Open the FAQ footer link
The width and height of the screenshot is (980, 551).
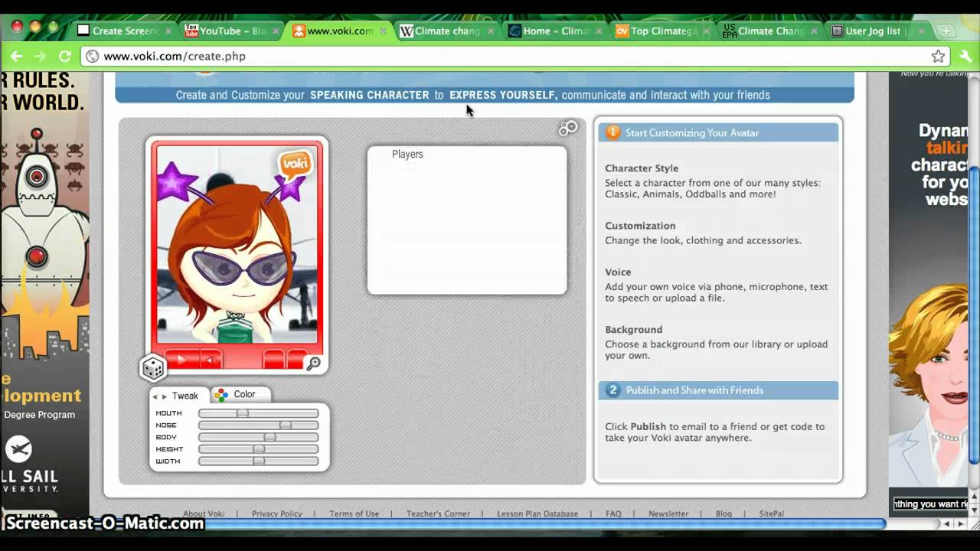tap(613, 514)
